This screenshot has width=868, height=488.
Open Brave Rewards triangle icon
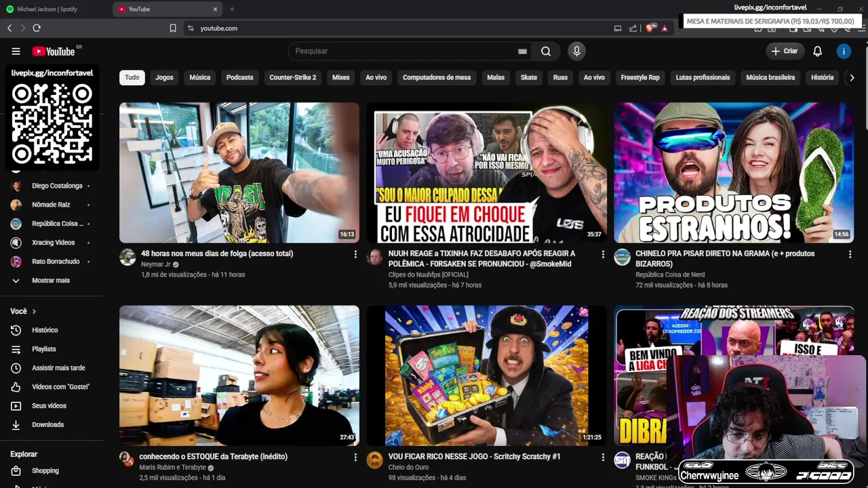(665, 28)
